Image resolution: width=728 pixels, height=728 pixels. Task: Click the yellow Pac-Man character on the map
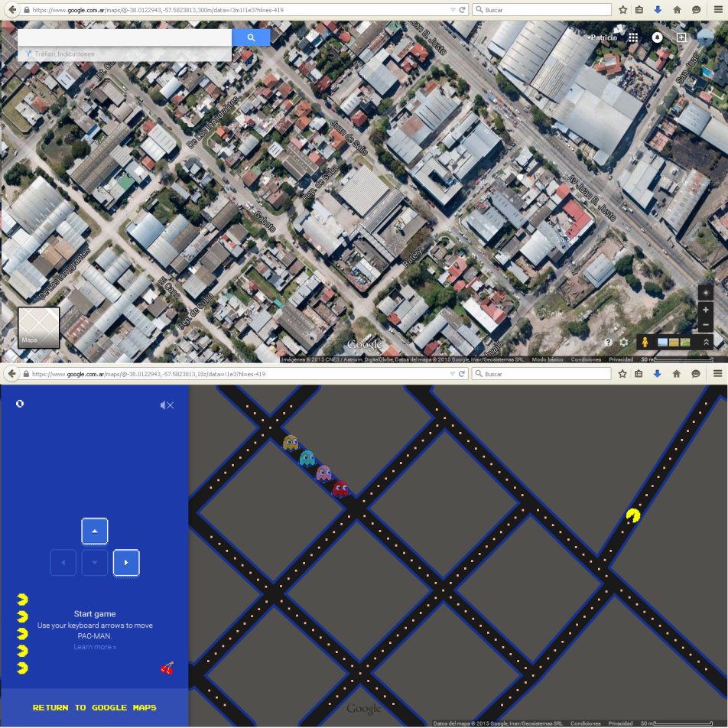(633, 515)
